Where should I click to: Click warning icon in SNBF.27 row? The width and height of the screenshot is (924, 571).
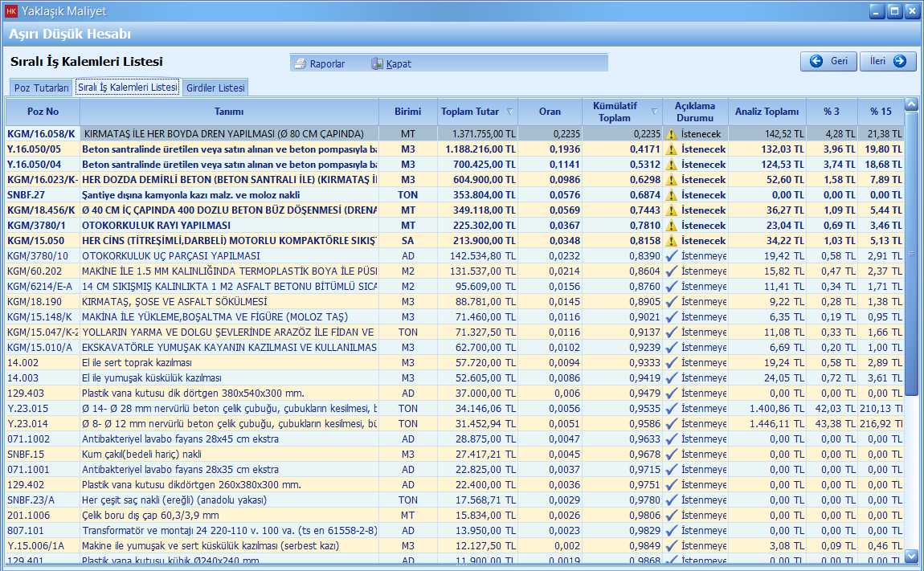(x=671, y=195)
